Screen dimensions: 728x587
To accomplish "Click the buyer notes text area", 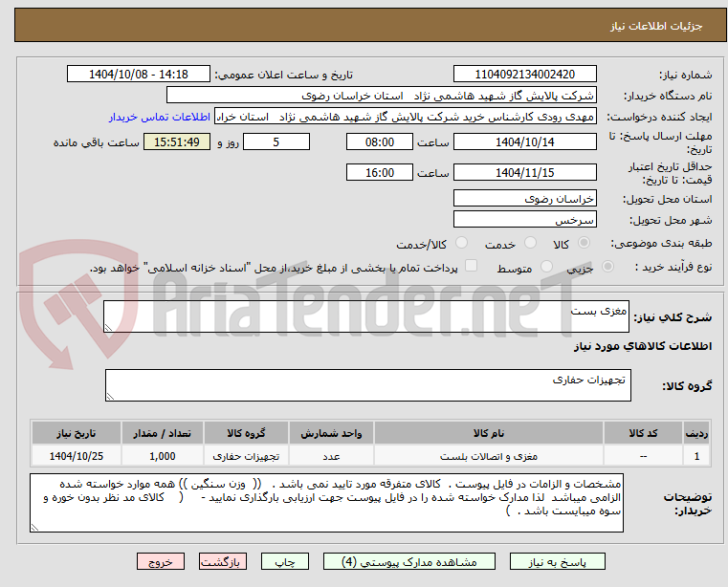I will pyautogui.click(x=326, y=503).
